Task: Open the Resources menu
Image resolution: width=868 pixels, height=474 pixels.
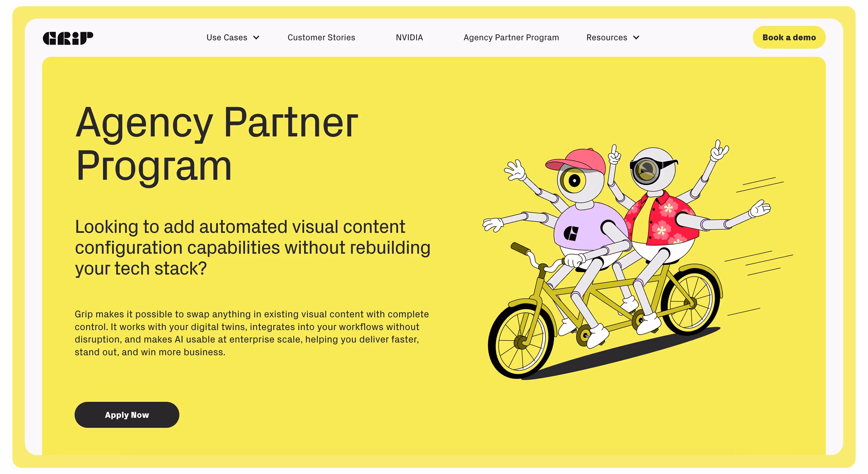Action: click(x=607, y=38)
